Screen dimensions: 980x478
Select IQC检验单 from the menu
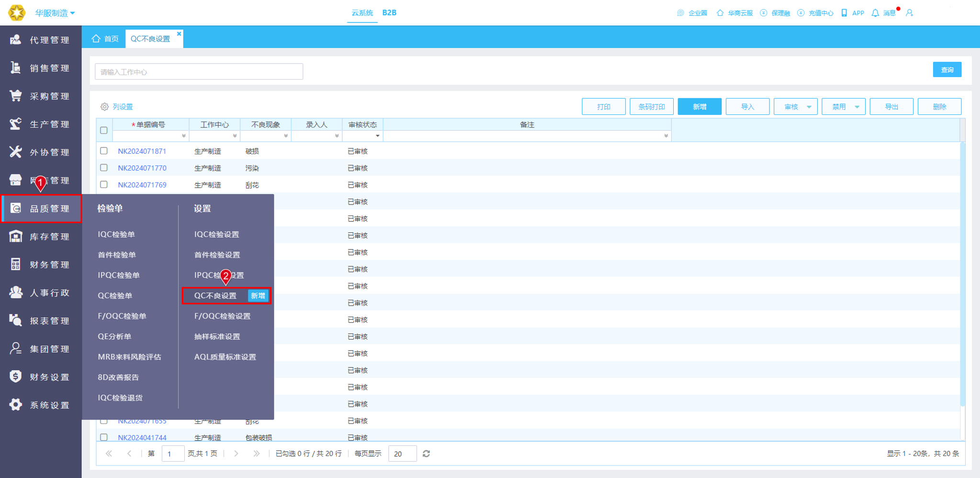coord(116,234)
